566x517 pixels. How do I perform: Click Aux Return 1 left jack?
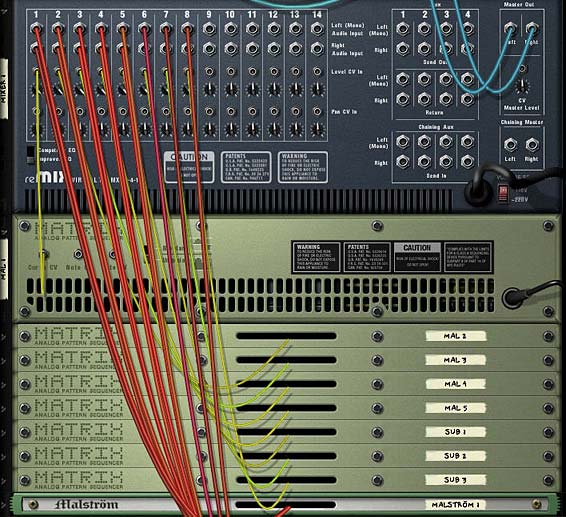[x=403, y=79]
